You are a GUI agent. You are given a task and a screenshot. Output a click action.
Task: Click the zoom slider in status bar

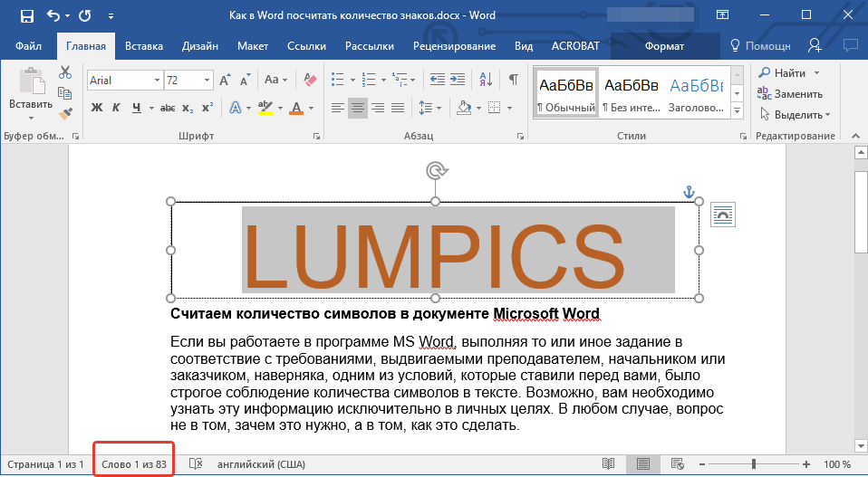click(754, 464)
